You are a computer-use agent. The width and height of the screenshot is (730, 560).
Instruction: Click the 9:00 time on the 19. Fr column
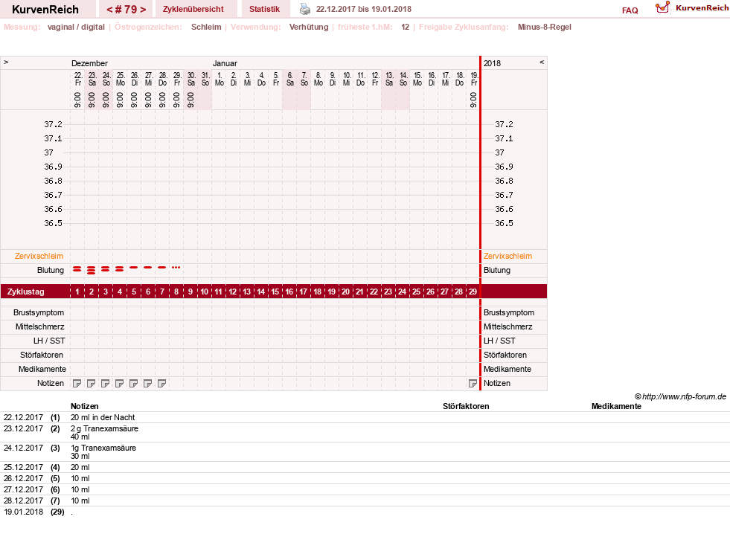[x=473, y=100]
